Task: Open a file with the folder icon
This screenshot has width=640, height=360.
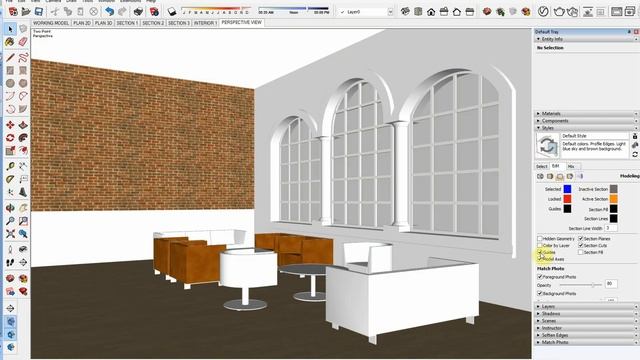Action: point(26,11)
